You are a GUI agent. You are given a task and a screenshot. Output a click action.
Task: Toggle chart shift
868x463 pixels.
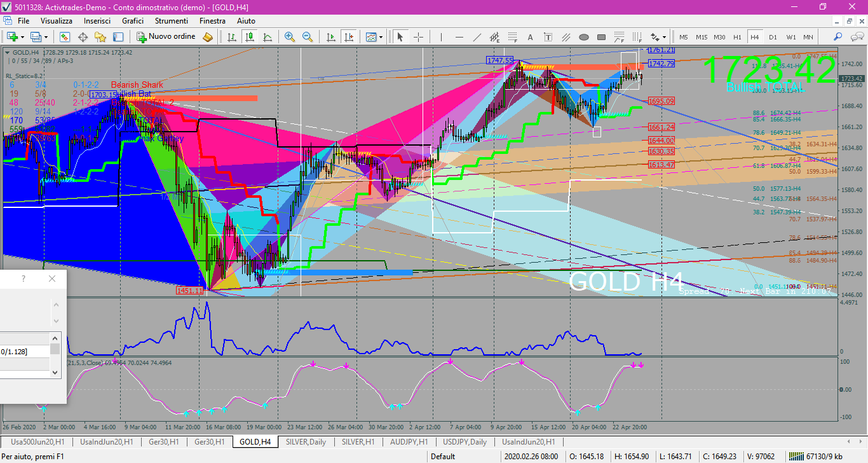point(348,37)
